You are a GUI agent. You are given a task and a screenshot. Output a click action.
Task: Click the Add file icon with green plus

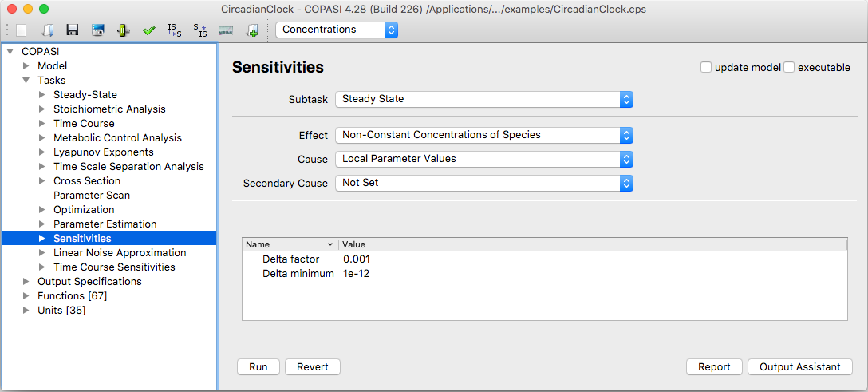coord(252,30)
